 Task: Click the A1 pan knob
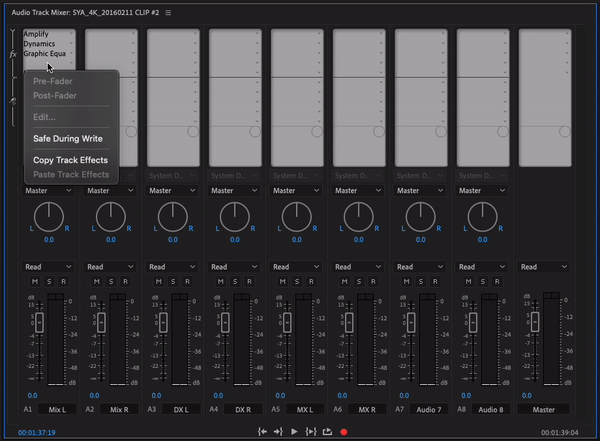pos(49,217)
